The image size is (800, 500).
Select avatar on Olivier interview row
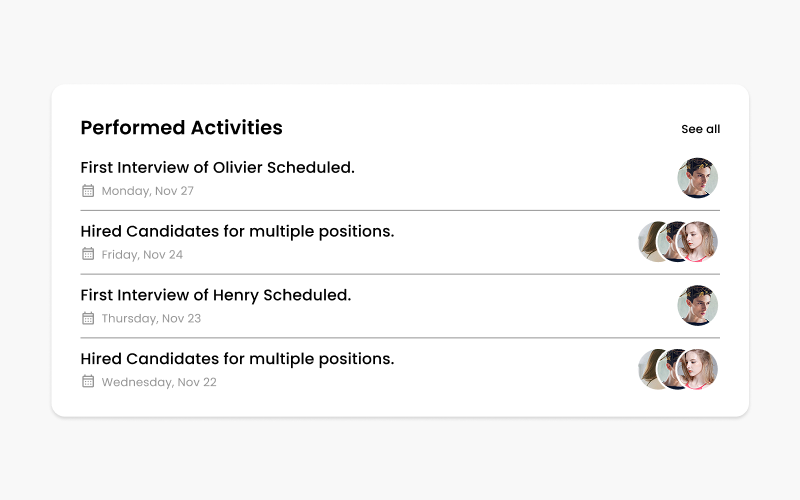697,178
